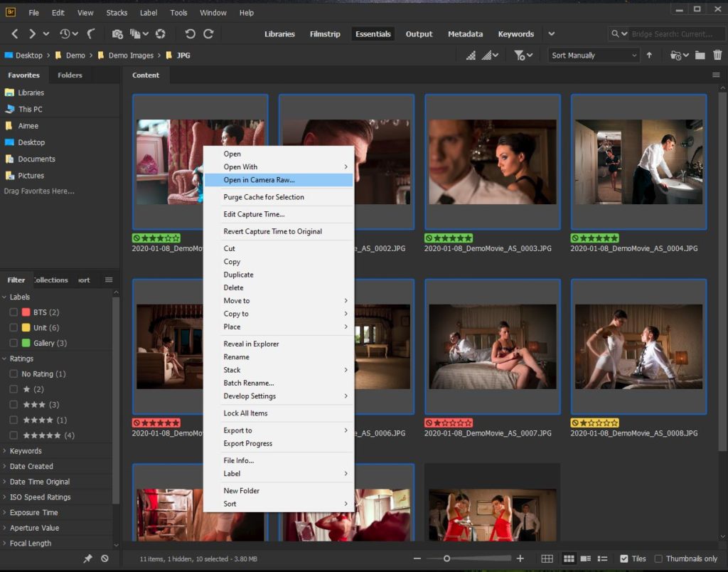Click the ascending order arrow icon
The image size is (728, 572).
649,55
